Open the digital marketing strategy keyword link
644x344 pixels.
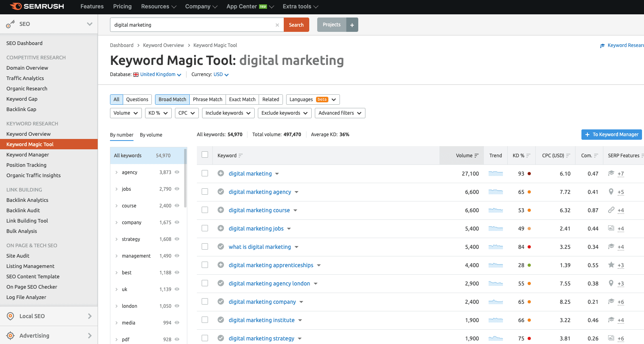pyautogui.click(x=261, y=338)
